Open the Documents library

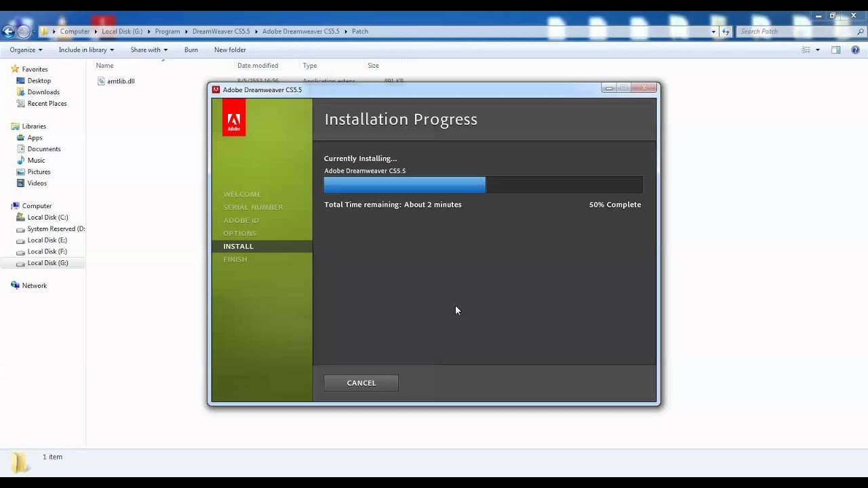coord(44,149)
